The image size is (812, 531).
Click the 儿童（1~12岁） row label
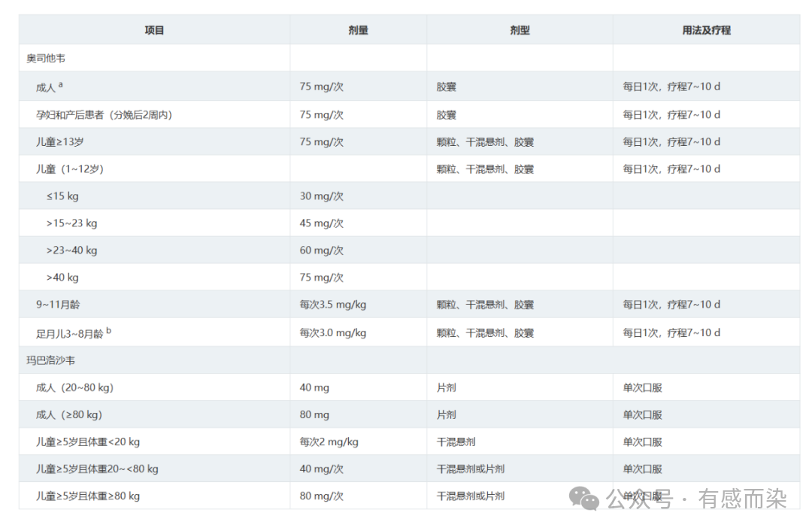pyautogui.click(x=70, y=168)
